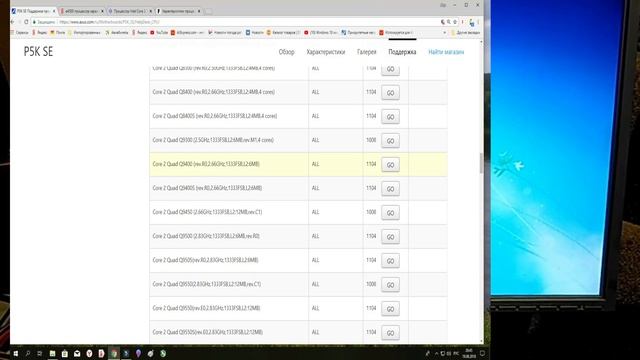Open the Обзор page tab
The image size is (640, 360).
286,52
